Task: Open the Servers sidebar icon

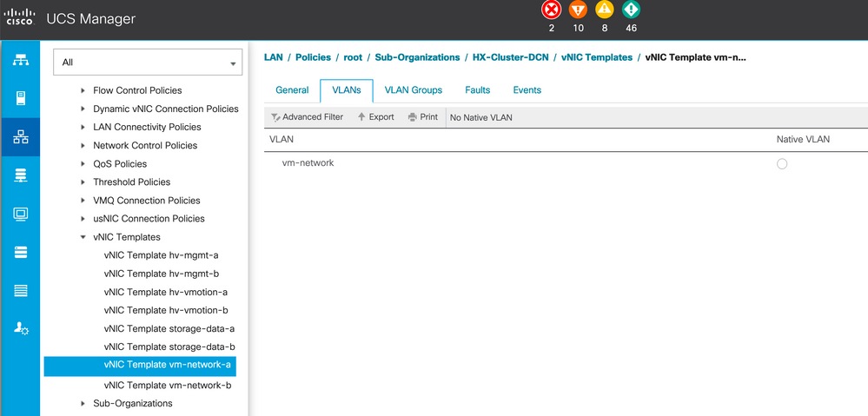Action: (21, 99)
